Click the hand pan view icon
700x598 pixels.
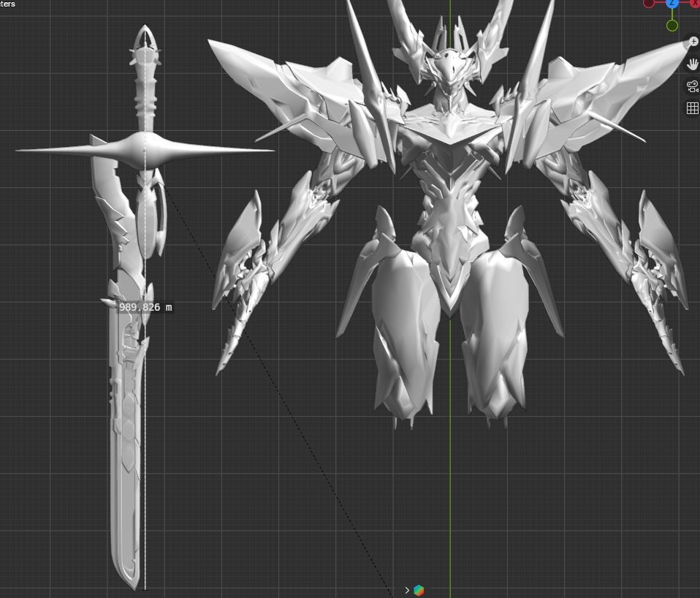693,64
